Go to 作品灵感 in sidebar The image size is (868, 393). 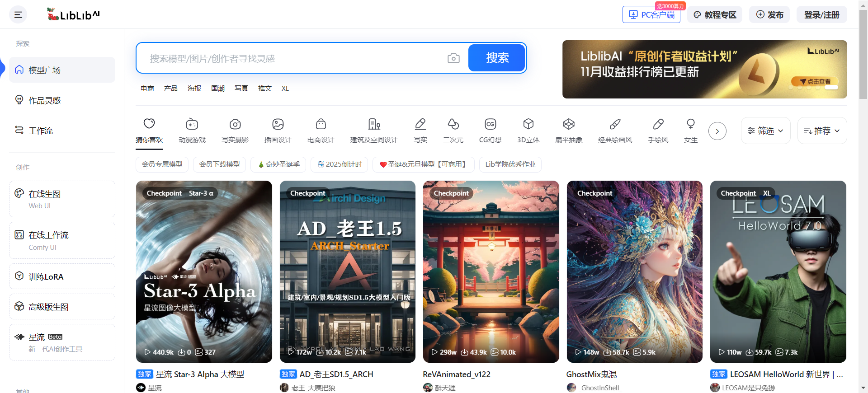pos(62,100)
